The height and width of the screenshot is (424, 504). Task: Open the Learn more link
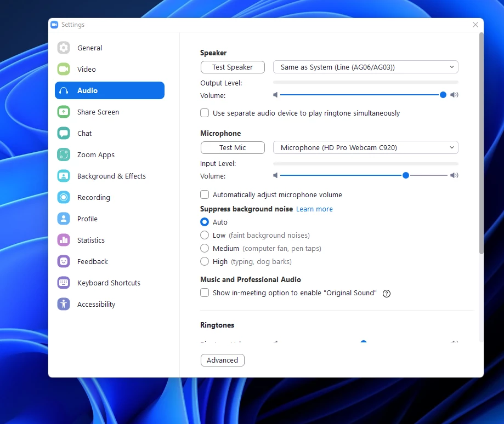314,209
